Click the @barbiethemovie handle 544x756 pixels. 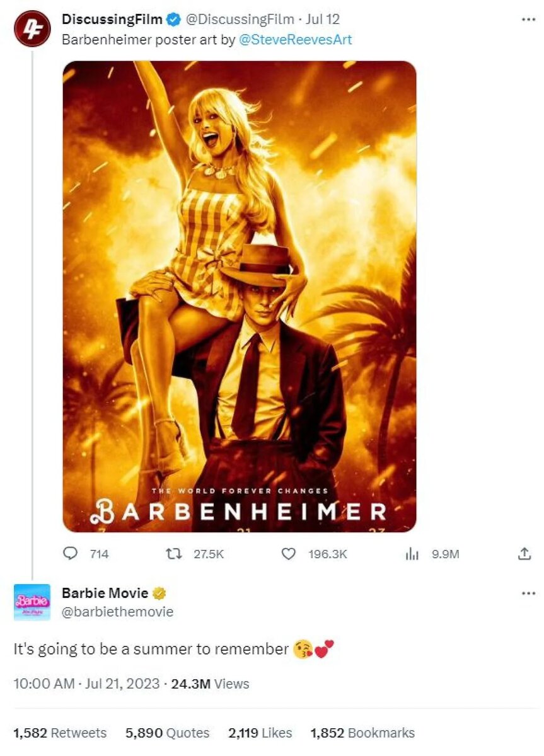(x=117, y=612)
